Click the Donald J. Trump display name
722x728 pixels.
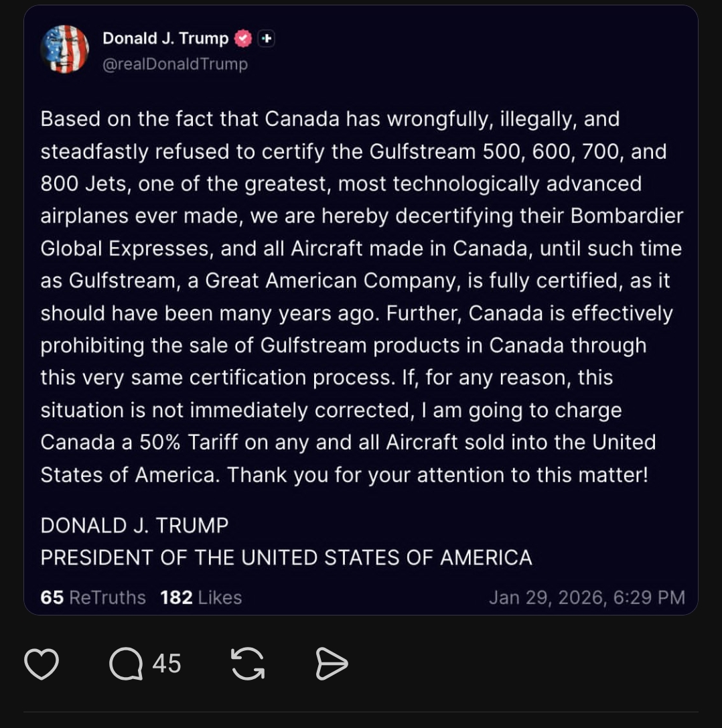point(165,38)
